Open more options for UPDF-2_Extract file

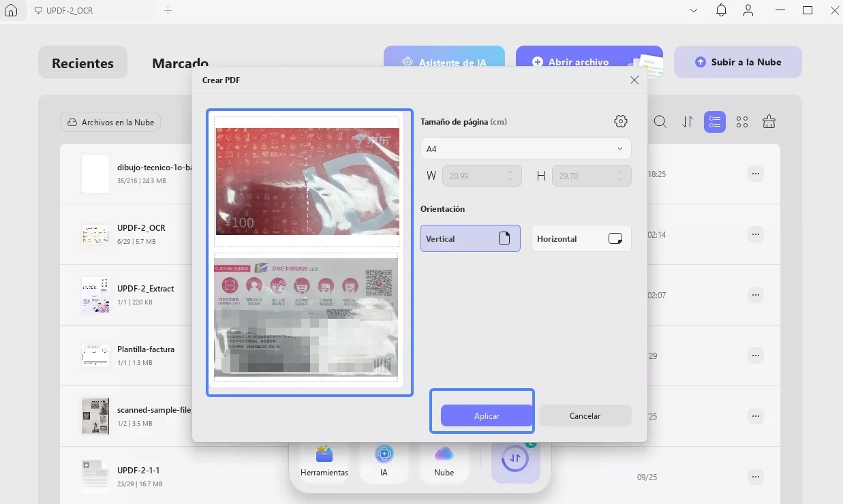tap(755, 295)
